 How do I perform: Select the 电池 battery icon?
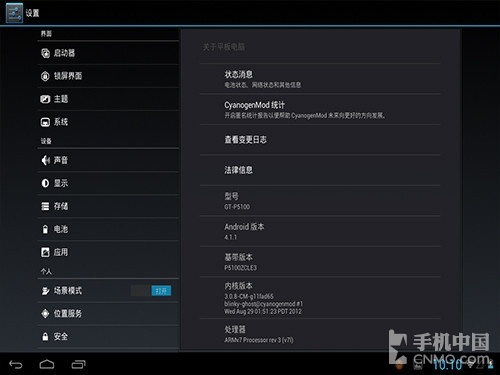pos(45,229)
